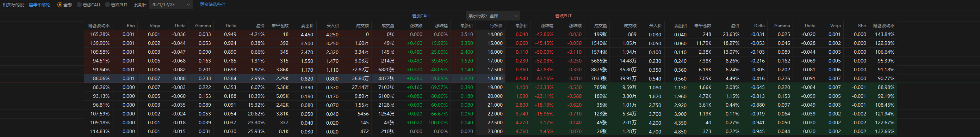Viewport: 980px width, 137px height.
Task: Click put Delta cell -0.945
Action: 757,131
